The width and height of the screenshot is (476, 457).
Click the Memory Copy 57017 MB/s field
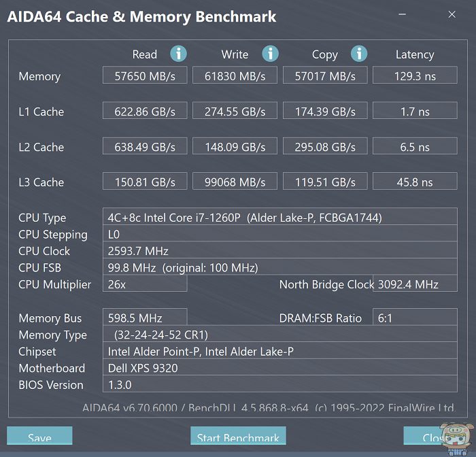coord(325,75)
